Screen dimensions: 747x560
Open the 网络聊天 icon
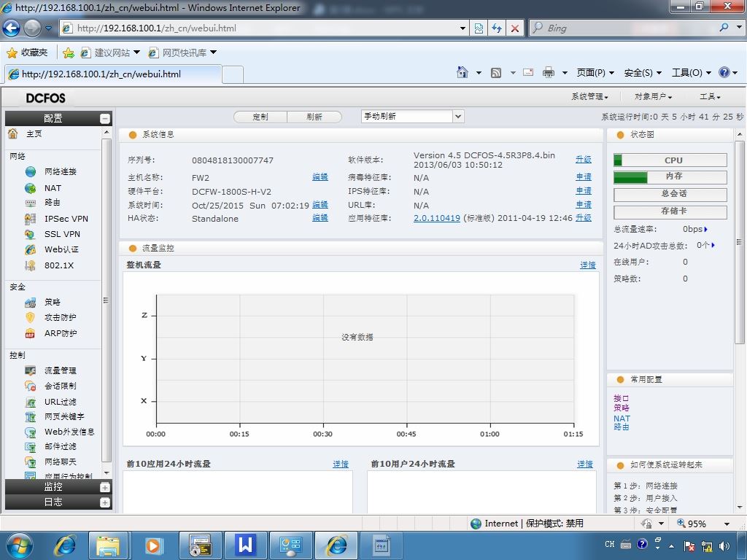point(31,462)
